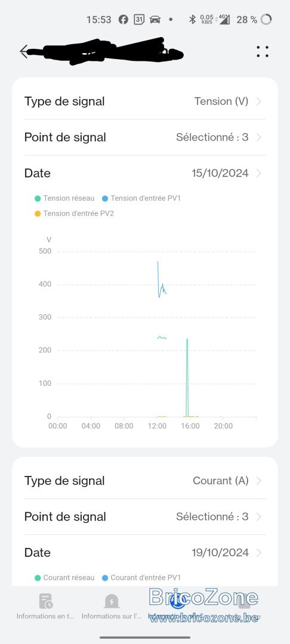
Task: Open the 15/10/2024 date picker
Action: coord(145,173)
